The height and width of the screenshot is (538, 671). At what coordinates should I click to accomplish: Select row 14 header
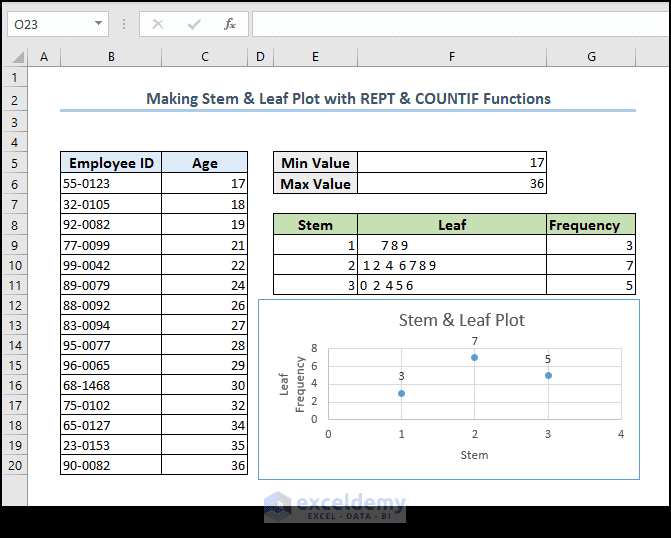(x=15, y=345)
